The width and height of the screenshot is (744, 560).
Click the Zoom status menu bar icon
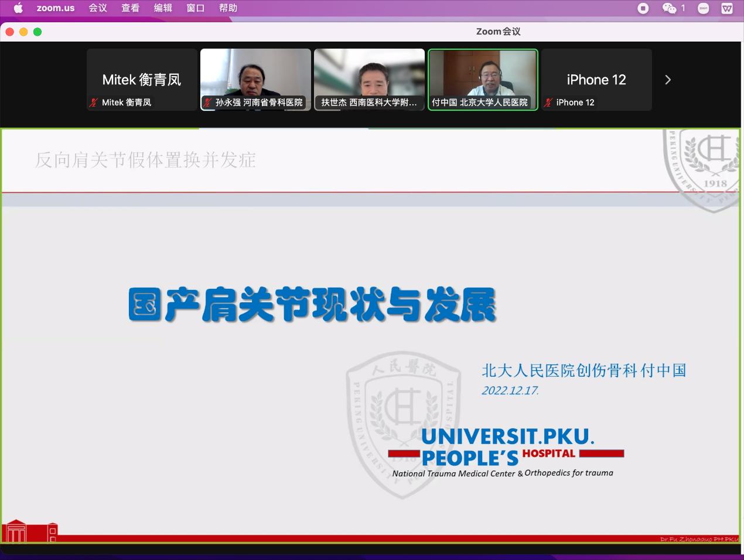click(x=704, y=8)
